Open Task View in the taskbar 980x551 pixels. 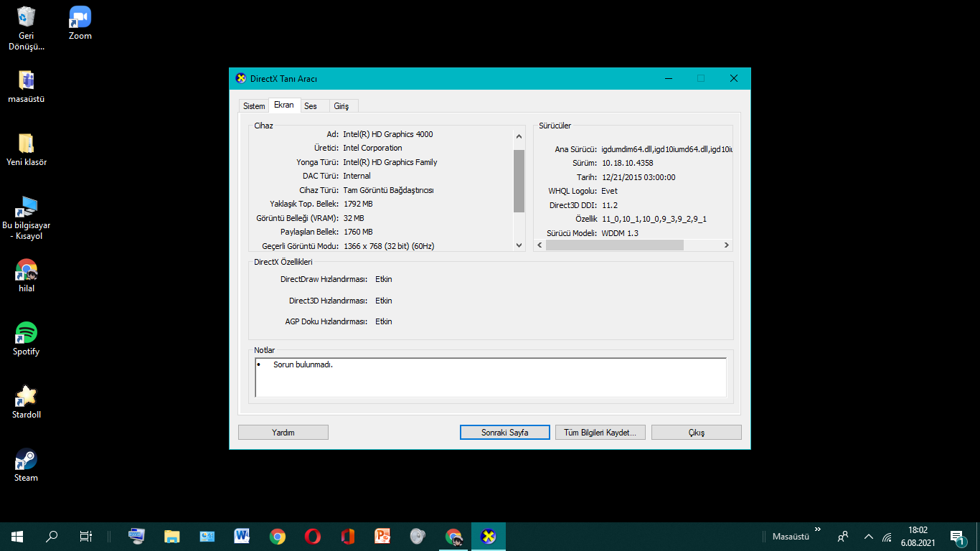(85, 536)
